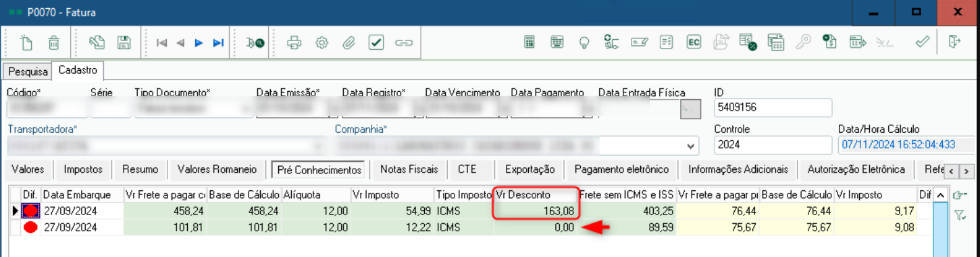Viewport: 980px width, 257px height.
Task: Open the Autorização Eletrônica tab
Action: point(856,169)
